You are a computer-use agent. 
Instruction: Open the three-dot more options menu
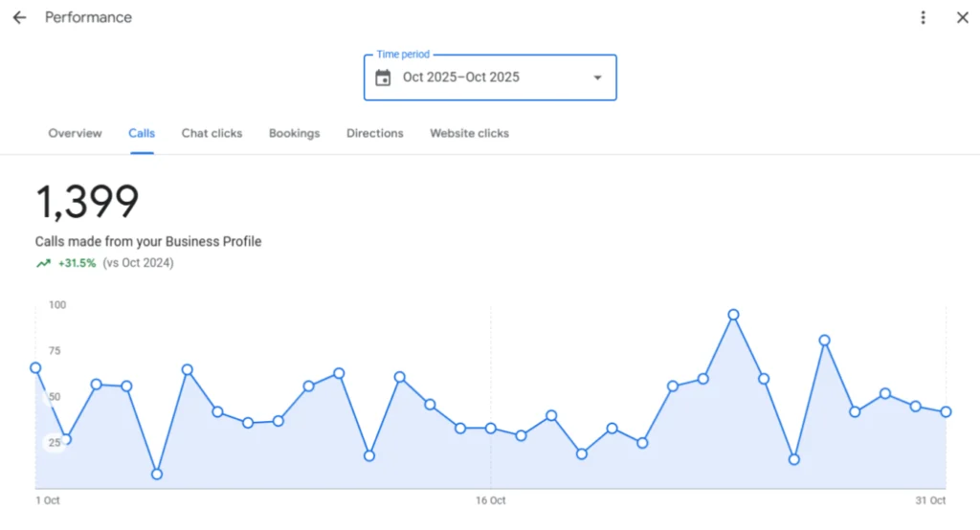(x=923, y=18)
